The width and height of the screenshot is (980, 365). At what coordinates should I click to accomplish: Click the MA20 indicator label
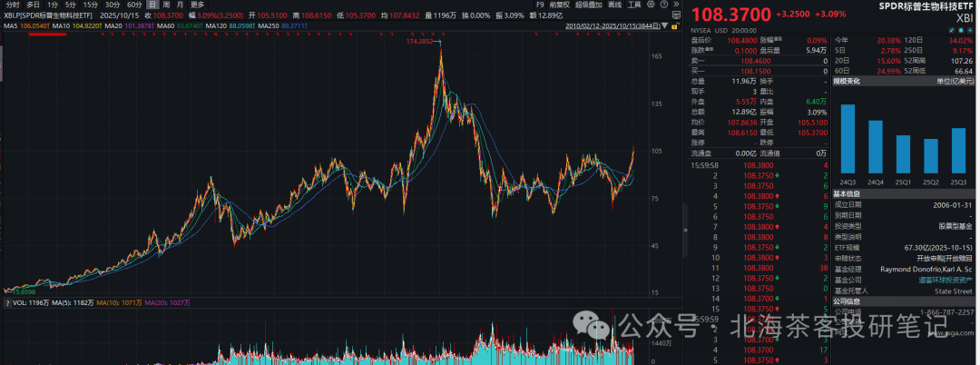coord(113,26)
